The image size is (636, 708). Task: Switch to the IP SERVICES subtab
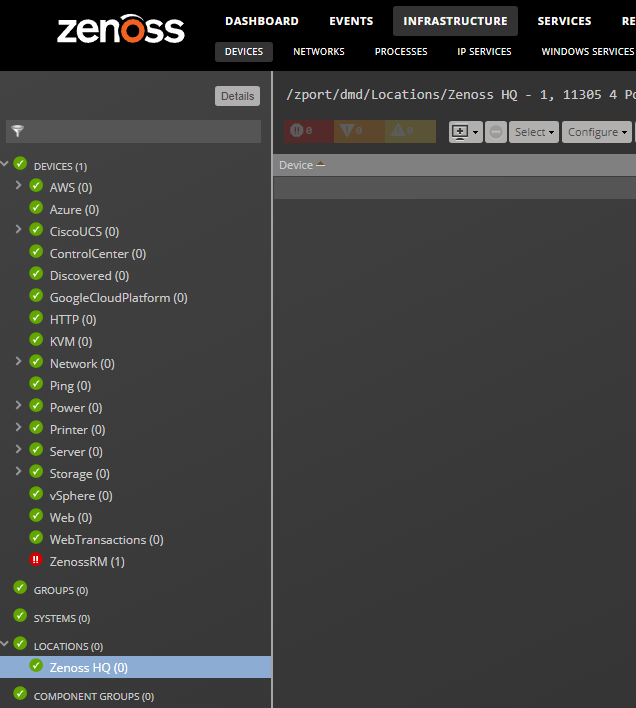[x=484, y=52]
